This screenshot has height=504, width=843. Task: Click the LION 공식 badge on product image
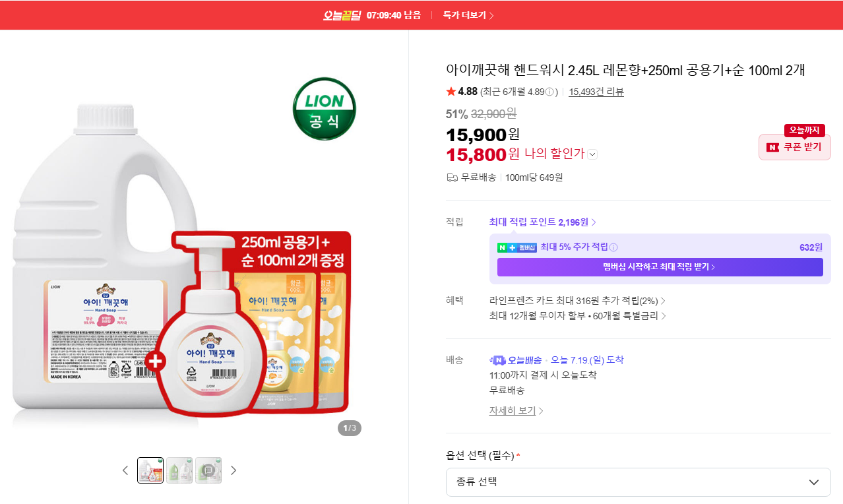(325, 109)
